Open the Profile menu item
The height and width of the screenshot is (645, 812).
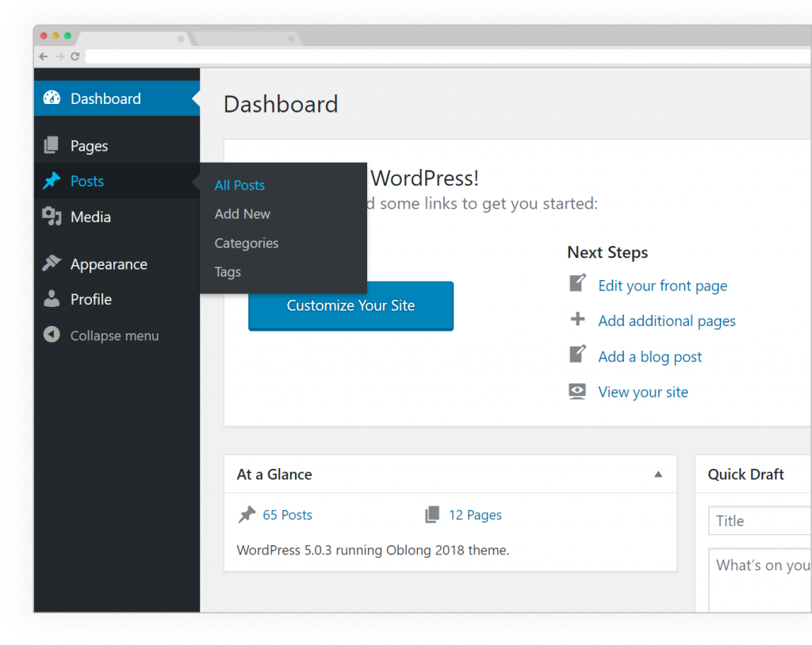(x=117, y=299)
